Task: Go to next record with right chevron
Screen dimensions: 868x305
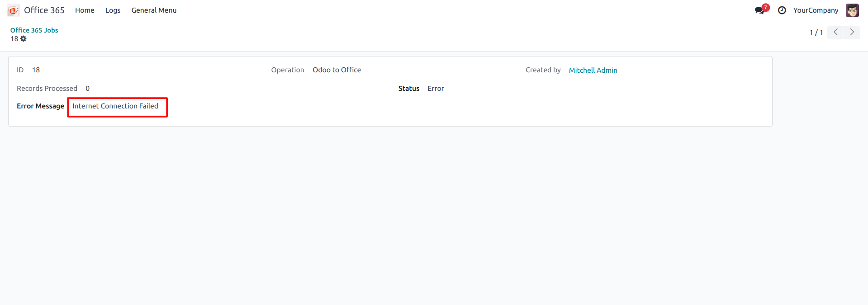Action: pyautogui.click(x=852, y=32)
